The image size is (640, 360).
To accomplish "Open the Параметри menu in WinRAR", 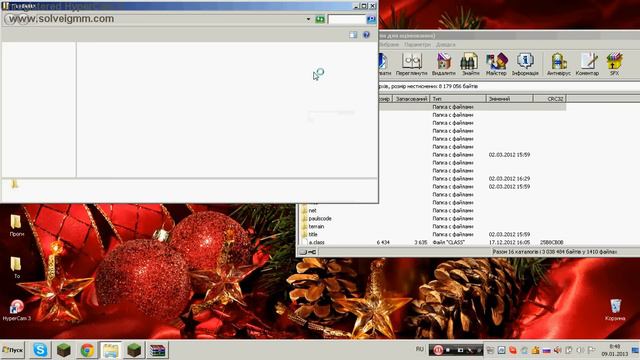I will (417, 44).
